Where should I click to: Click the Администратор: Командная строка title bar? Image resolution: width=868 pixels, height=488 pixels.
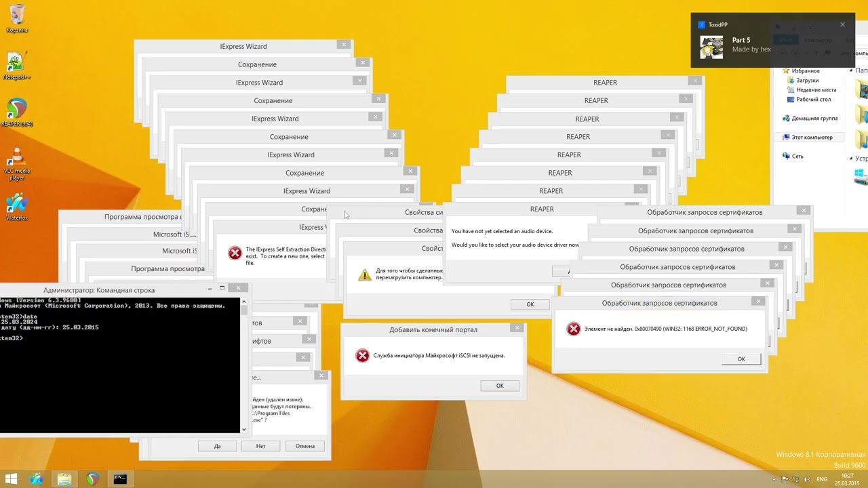point(99,290)
